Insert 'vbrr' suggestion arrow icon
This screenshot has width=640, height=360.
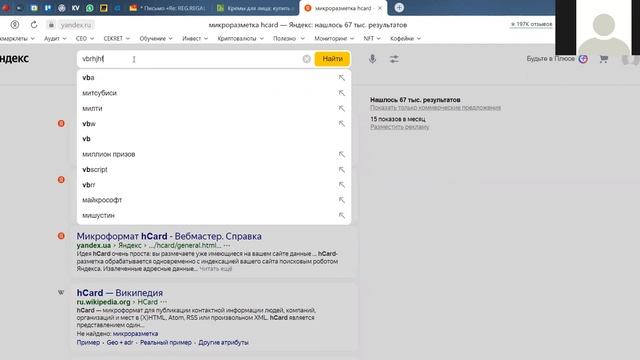pos(342,185)
